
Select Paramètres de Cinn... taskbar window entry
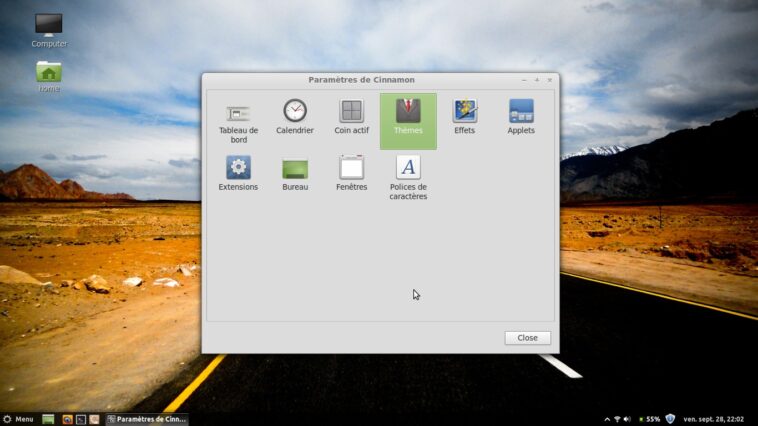coord(147,419)
